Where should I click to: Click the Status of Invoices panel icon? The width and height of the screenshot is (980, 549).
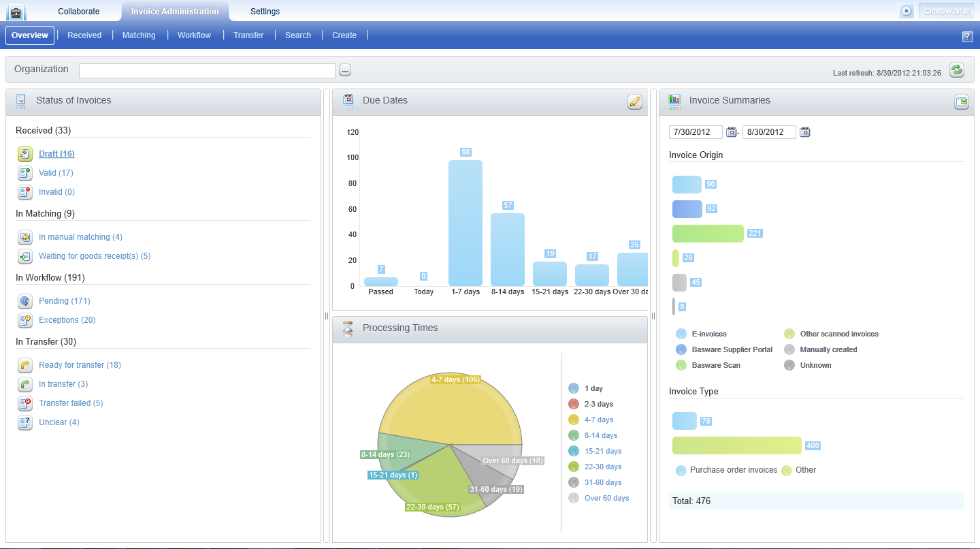pyautogui.click(x=20, y=101)
